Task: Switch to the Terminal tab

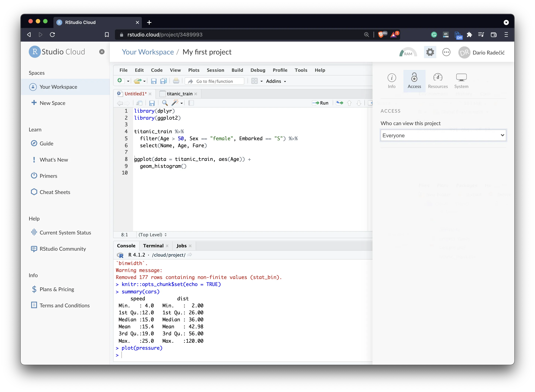Action: point(153,246)
